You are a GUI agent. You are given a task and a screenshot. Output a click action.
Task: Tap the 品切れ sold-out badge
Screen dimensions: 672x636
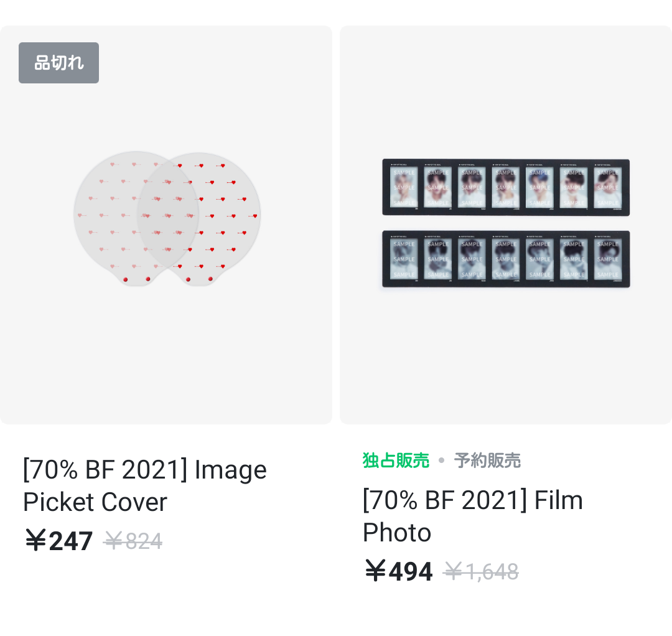[58, 63]
